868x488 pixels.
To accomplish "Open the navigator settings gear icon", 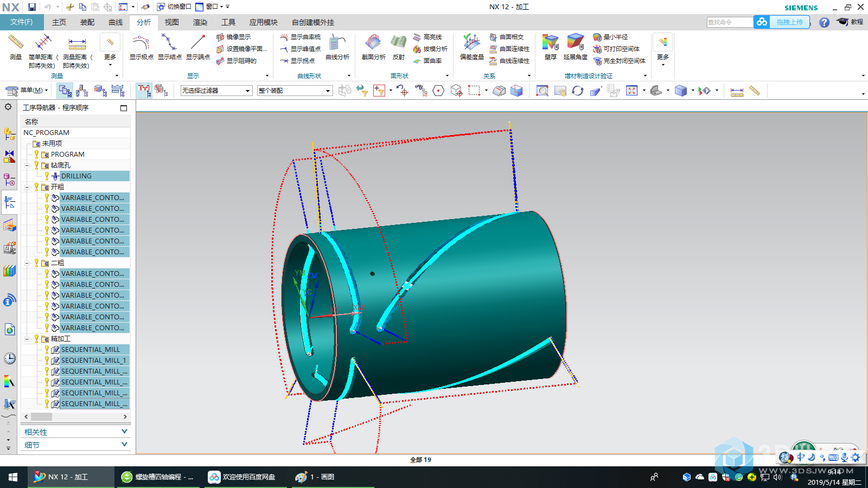I will (x=8, y=107).
